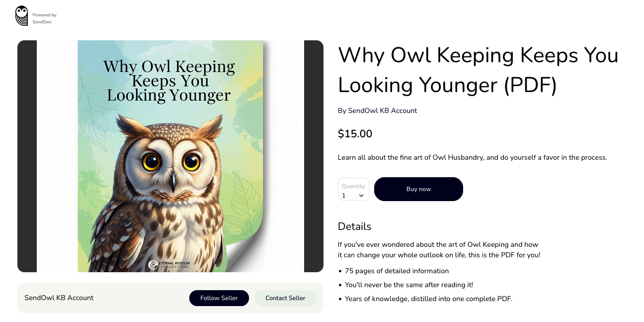This screenshot has width=644, height=322.
Task: Click the chevron arrow in Quantity selector
Action: (361, 196)
